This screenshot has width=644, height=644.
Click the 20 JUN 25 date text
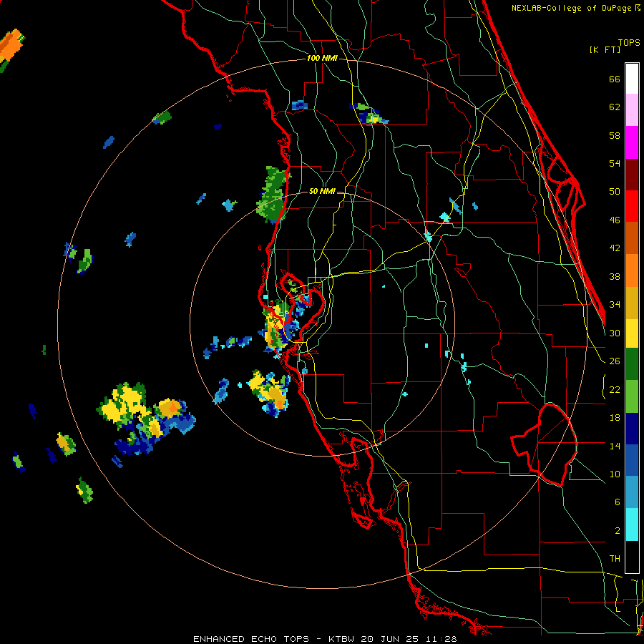tap(389, 639)
